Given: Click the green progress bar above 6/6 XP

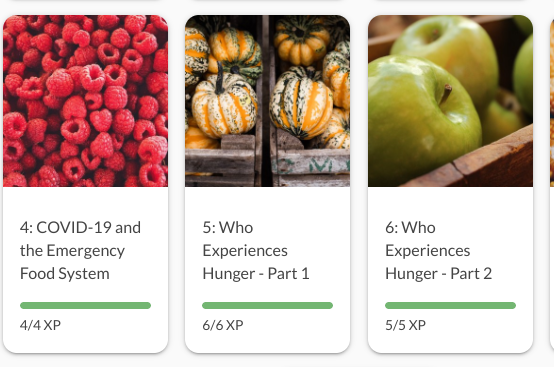Looking at the screenshot, I should (267, 306).
